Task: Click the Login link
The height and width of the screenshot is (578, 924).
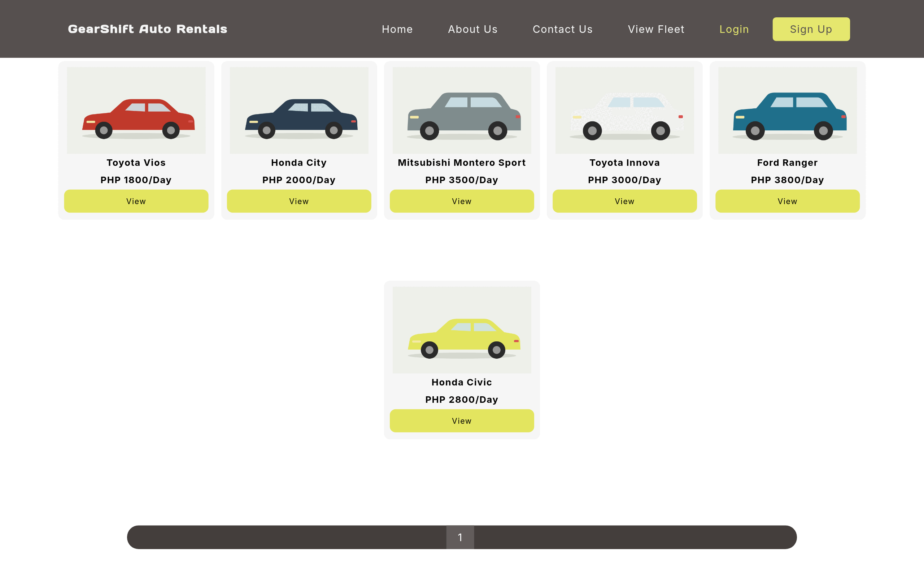Action: (x=734, y=29)
